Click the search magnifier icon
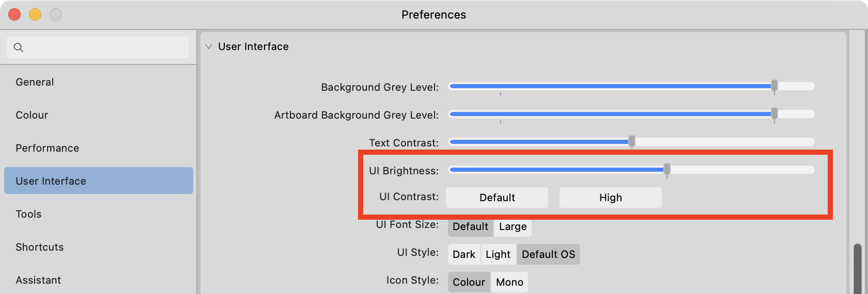 19,47
